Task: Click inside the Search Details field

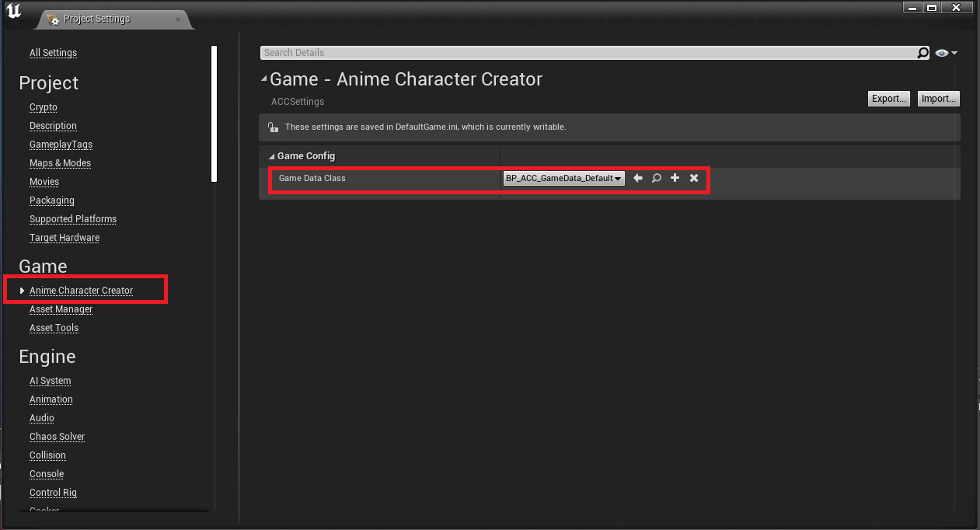Action: coord(544,52)
